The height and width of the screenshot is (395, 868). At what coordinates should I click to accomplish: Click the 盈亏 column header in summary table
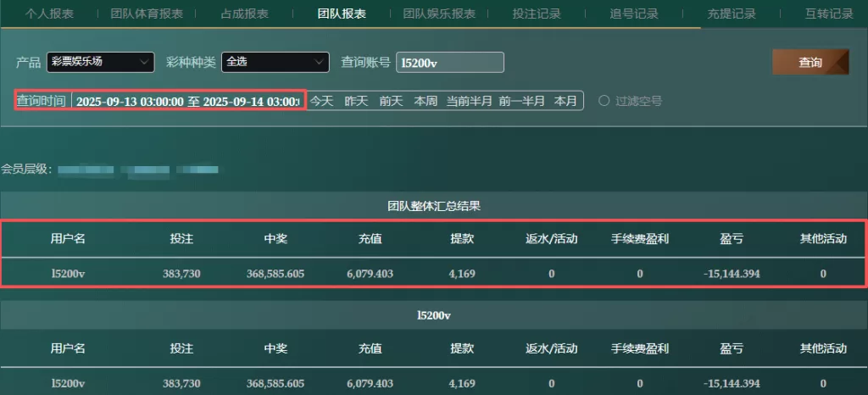click(732, 239)
